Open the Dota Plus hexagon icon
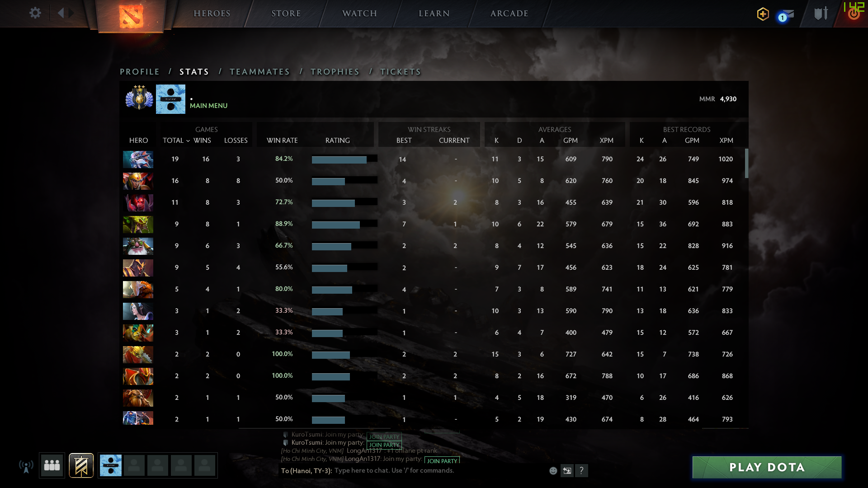 click(x=763, y=14)
